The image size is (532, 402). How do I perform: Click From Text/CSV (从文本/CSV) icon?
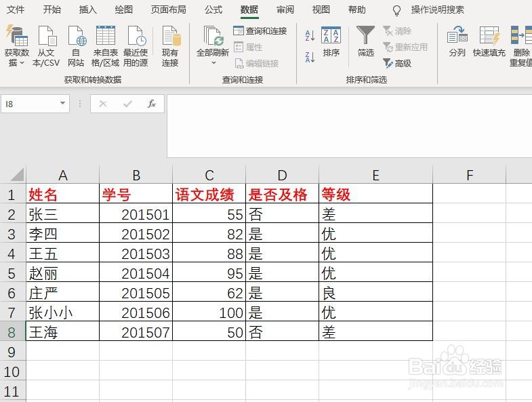[46, 46]
